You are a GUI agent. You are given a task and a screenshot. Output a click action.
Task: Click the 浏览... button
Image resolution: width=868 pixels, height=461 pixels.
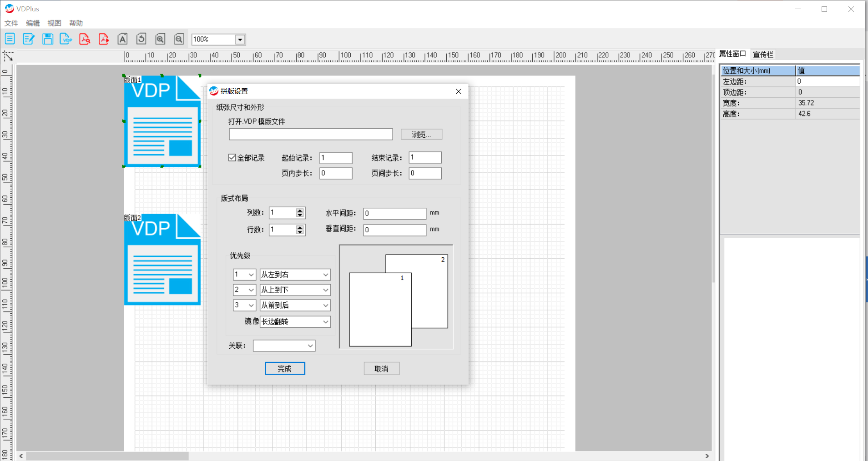421,135
